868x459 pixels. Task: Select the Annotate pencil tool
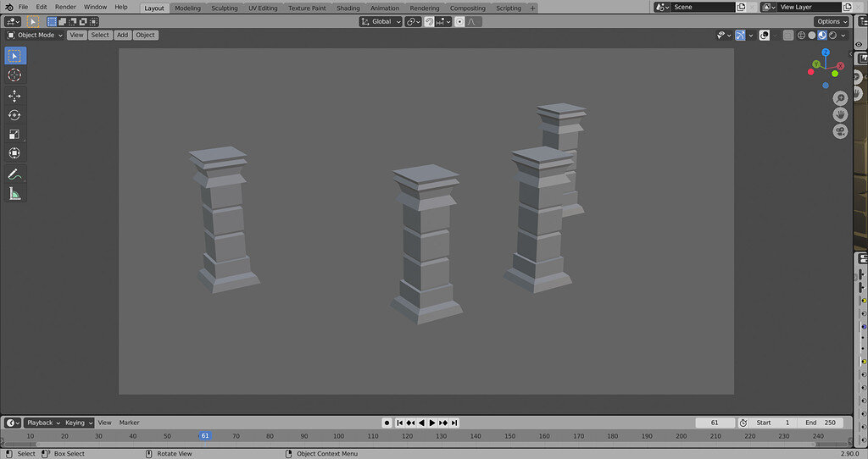[14, 174]
